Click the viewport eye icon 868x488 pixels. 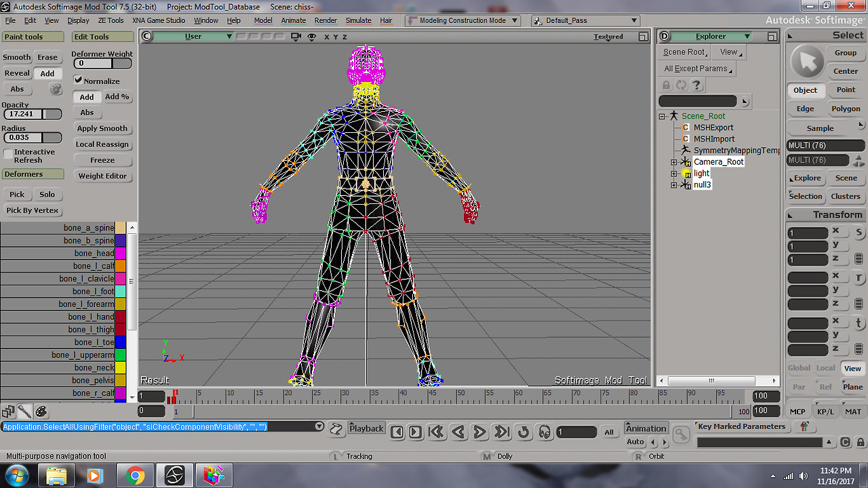(312, 37)
